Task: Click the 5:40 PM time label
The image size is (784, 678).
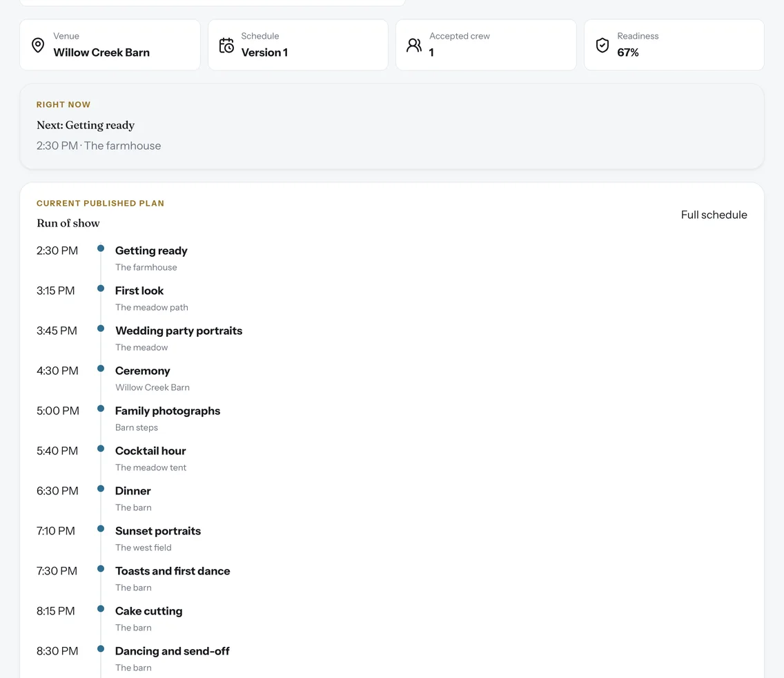Action: point(57,451)
